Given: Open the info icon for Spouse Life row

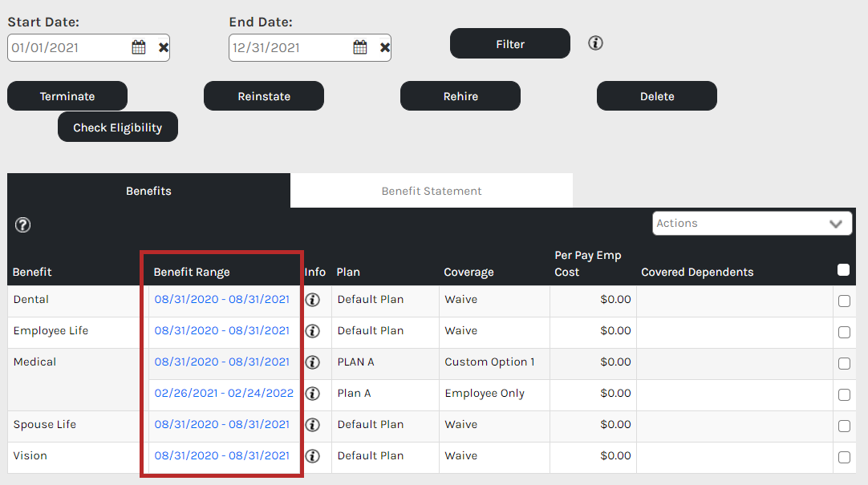Looking at the screenshot, I should [313, 425].
